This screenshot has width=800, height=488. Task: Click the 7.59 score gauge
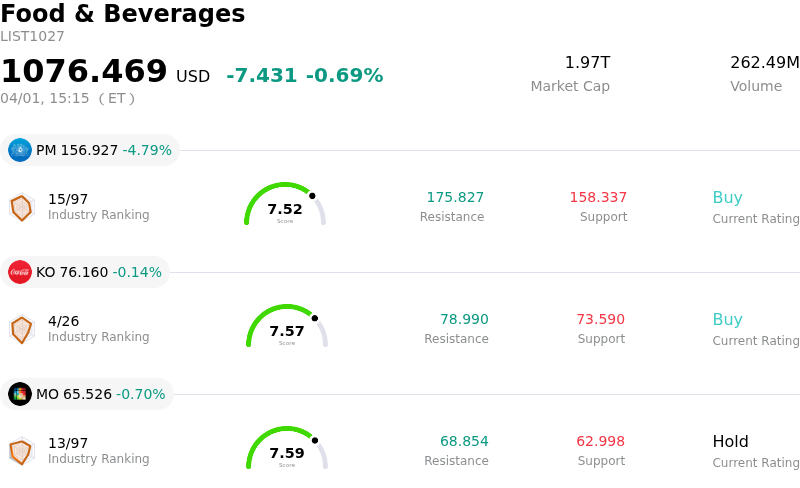(x=287, y=450)
